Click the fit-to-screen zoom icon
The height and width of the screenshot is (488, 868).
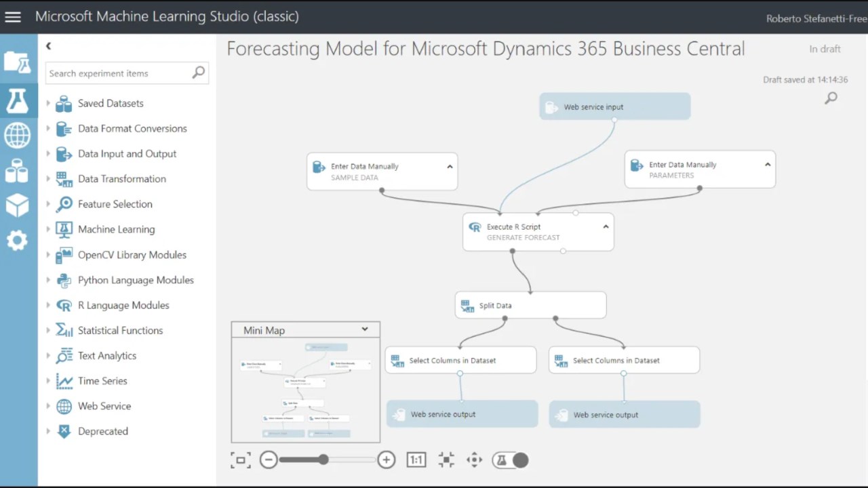tap(240, 460)
